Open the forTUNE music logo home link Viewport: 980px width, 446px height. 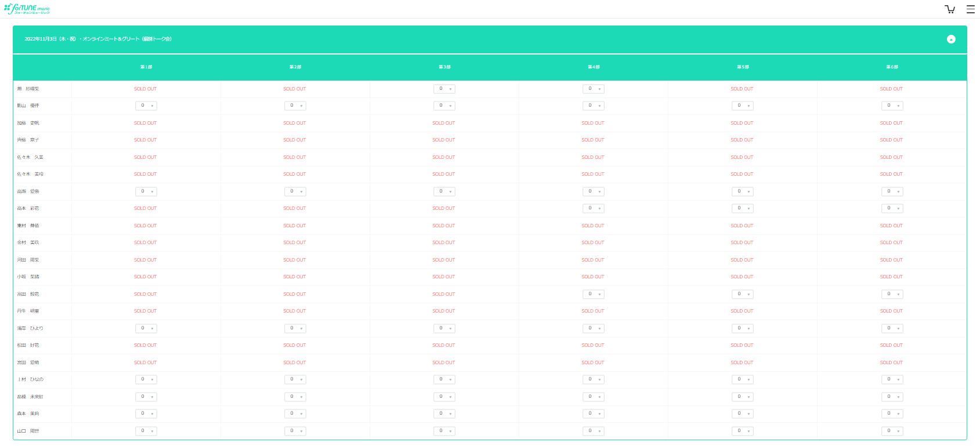pos(27,9)
